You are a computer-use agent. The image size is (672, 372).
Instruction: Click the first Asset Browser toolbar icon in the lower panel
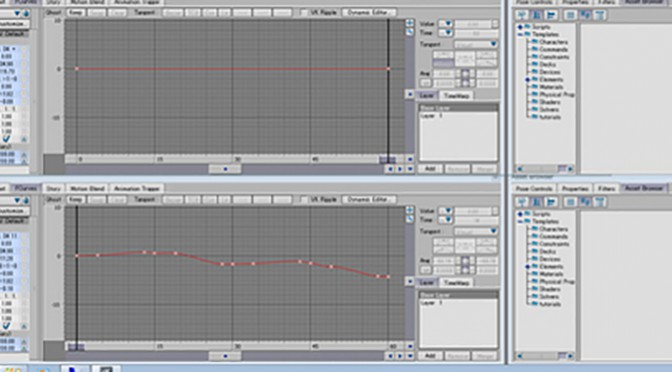tap(522, 201)
